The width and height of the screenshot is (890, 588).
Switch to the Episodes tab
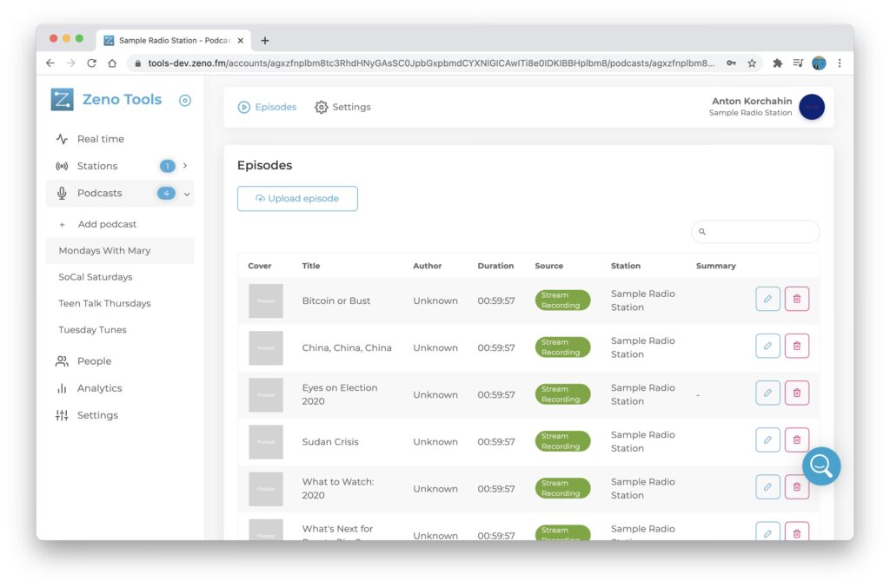pos(268,107)
